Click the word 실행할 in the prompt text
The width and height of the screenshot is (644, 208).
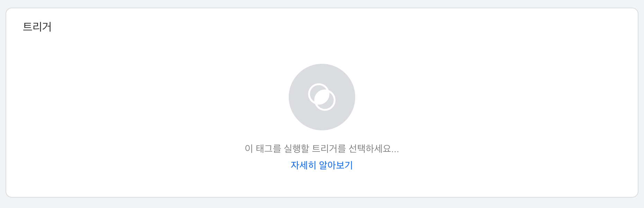pyautogui.click(x=296, y=149)
